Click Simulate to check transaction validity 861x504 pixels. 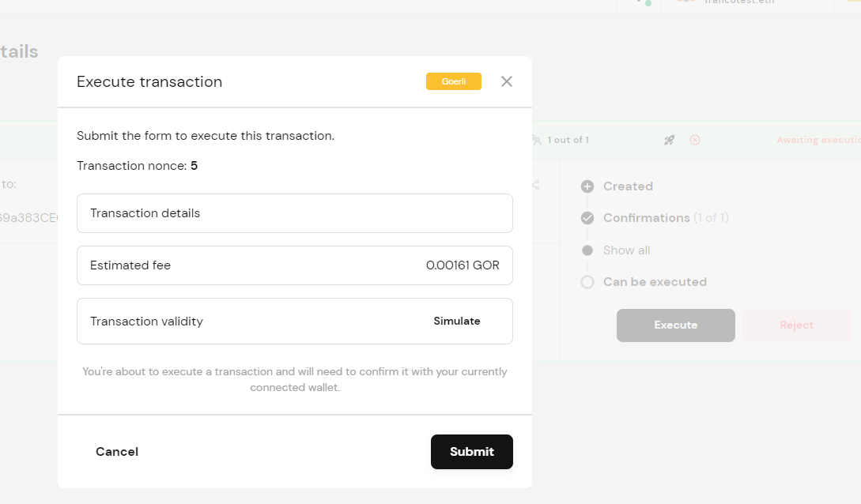pyautogui.click(x=455, y=321)
